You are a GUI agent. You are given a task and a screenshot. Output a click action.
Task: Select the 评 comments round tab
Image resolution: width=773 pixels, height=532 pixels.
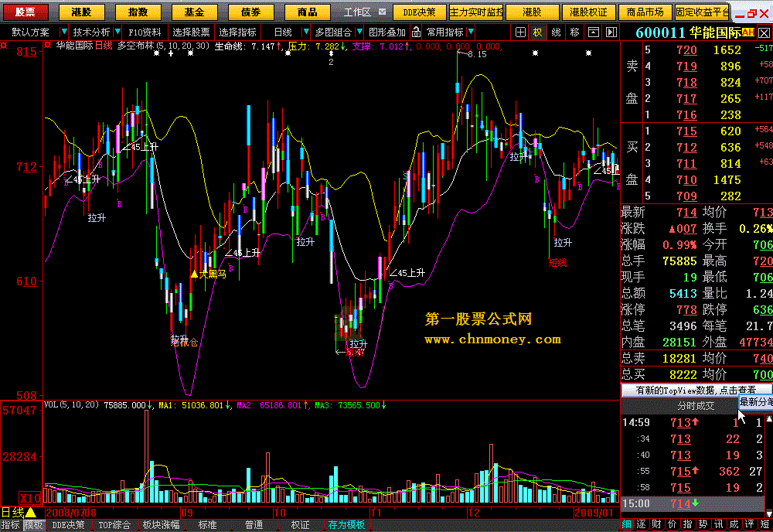(749, 524)
